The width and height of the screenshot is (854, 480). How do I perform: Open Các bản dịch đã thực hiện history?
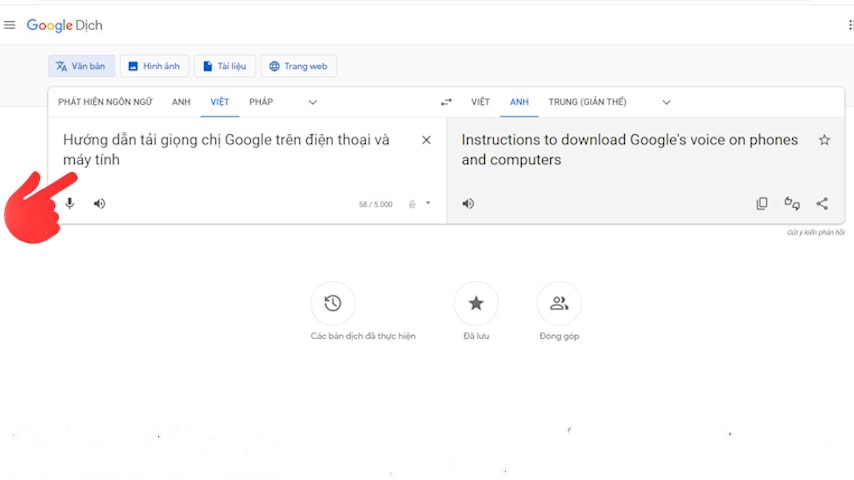[x=333, y=303]
